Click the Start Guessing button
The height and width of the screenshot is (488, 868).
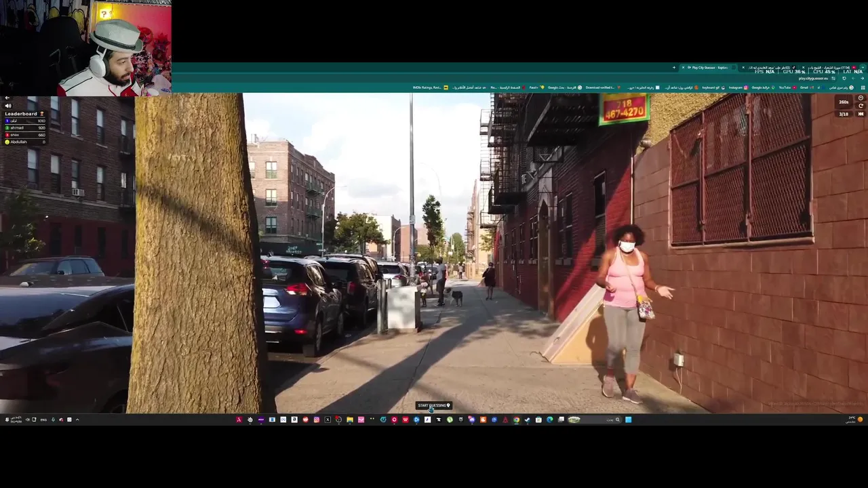pos(433,405)
